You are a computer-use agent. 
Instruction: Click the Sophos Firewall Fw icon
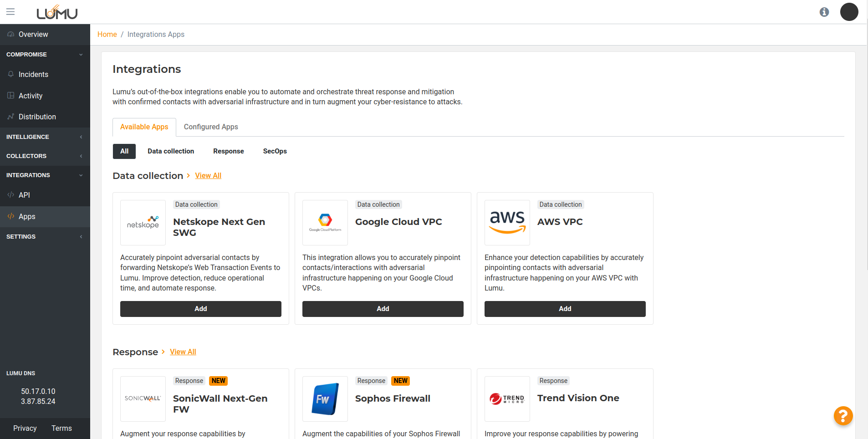point(325,399)
